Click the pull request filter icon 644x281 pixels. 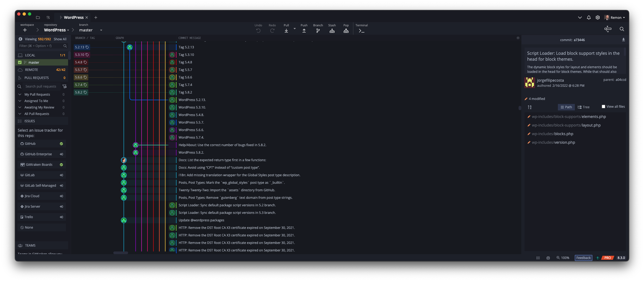(x=64, y=87)
